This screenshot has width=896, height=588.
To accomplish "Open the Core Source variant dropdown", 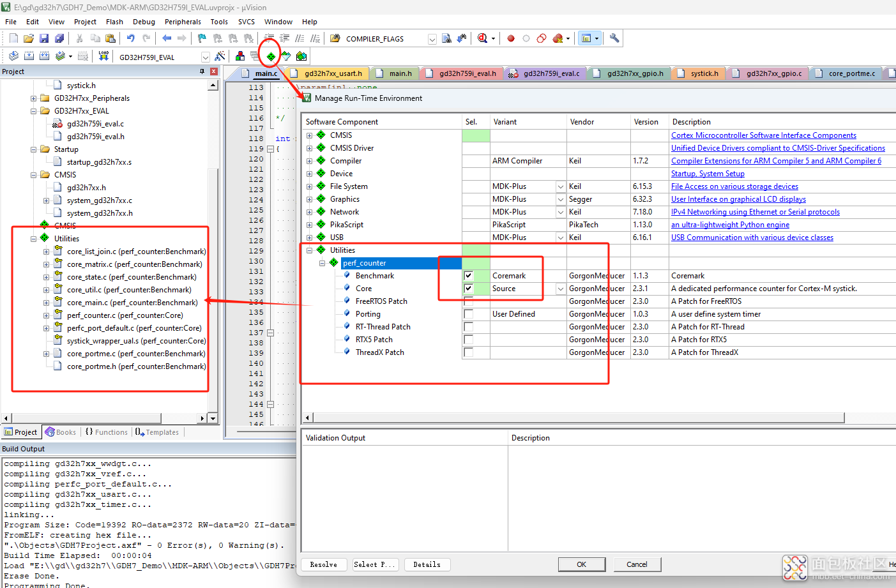I will click(x=561, y=289).
